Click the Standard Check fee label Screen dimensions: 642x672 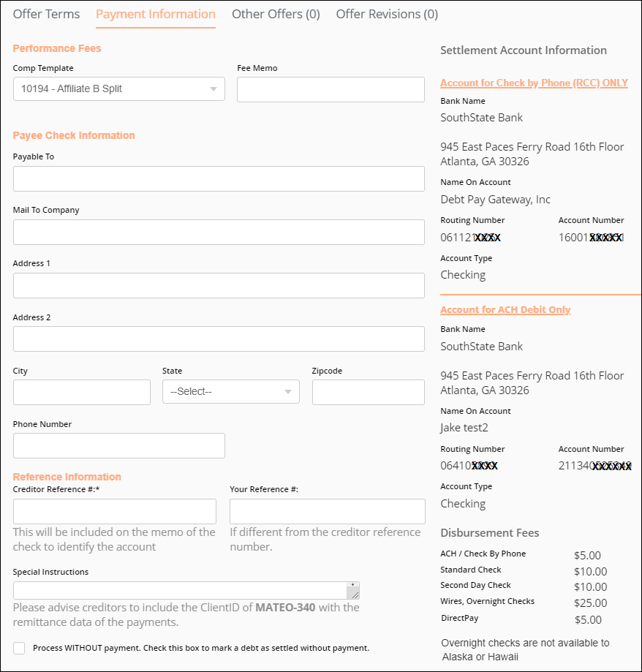[471, 570]
